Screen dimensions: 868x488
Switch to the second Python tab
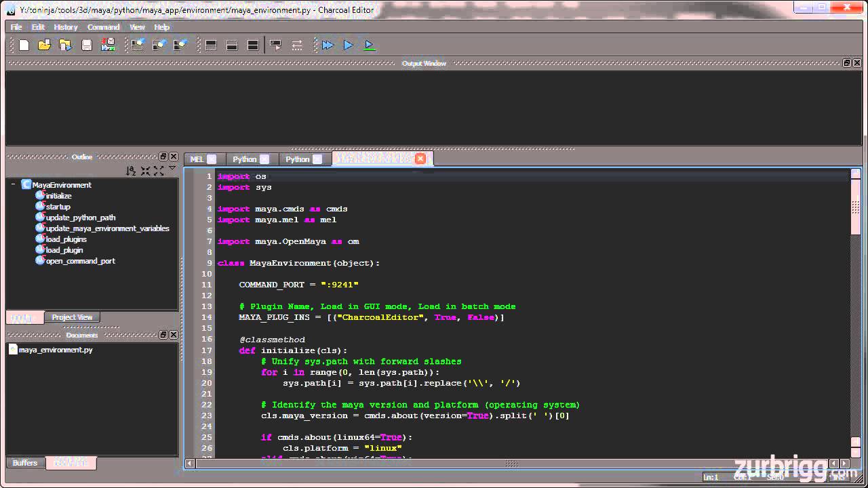tap(297, 159)
